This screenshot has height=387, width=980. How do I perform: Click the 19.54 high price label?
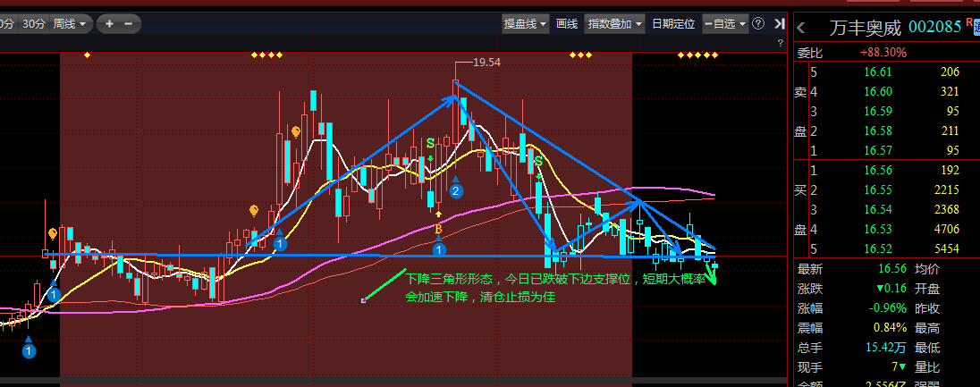tap(487, 63)
